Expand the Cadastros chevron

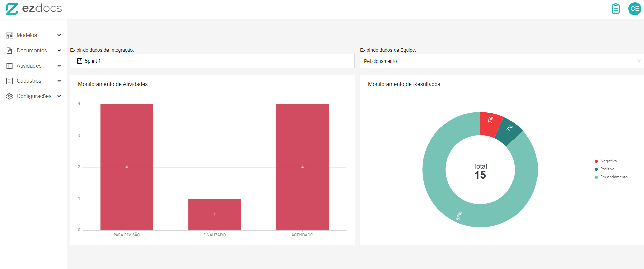coord(59,81)
